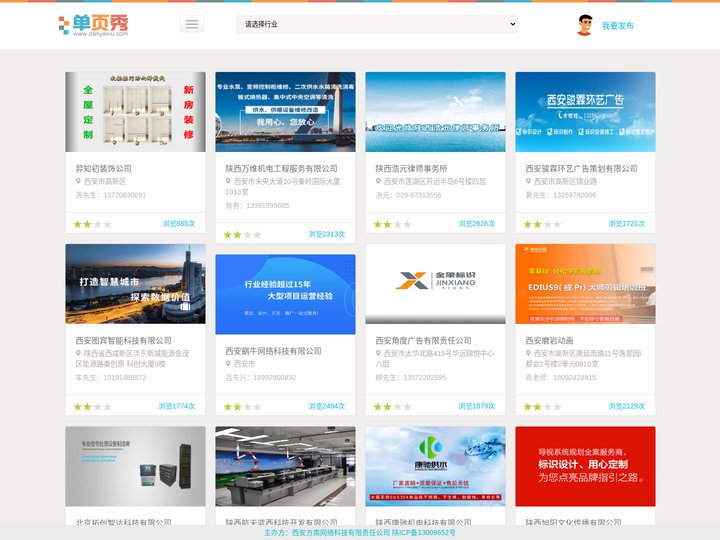This screenshot has height=540, width=720.
Task: Click the 浏览2494次 view count
Action: [x=326, y=406]
